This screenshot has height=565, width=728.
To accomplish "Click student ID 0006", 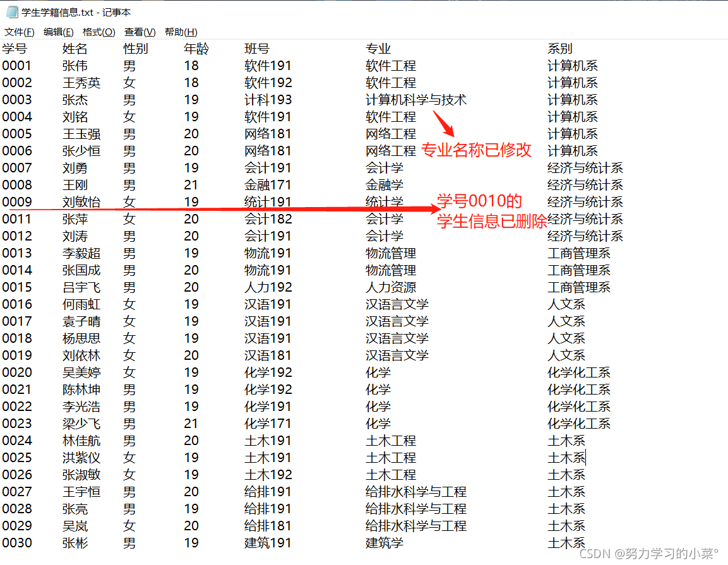I will click(x=17, y=151).
